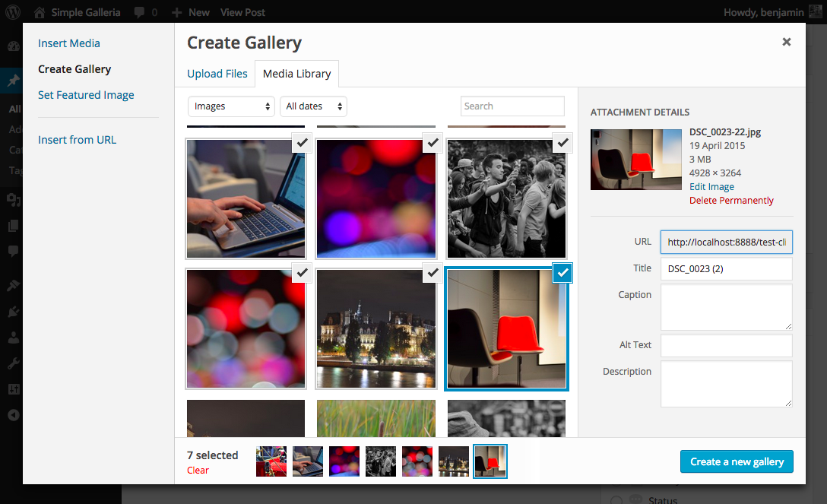Viewport: 827px width, 504px height.
Task: Select the grayscale hat image at bottom right
Action: pyautogui.click(x=506, y=418)
